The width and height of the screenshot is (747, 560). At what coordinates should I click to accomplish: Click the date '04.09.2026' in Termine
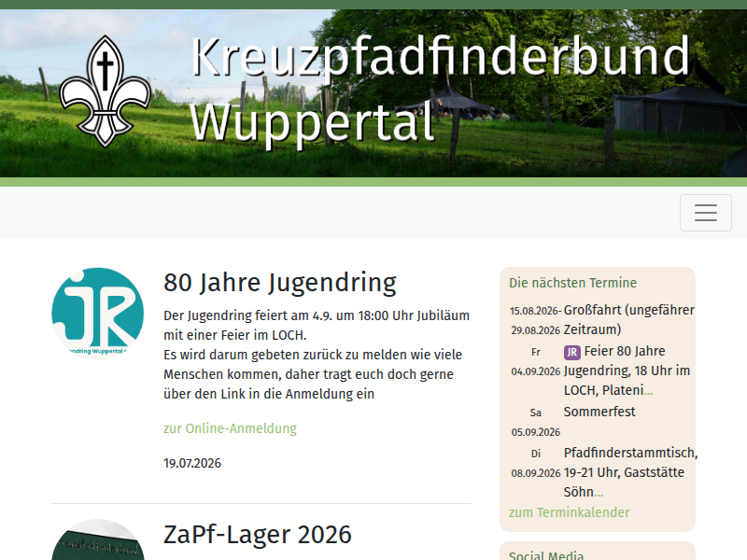(x=535, y=371)
